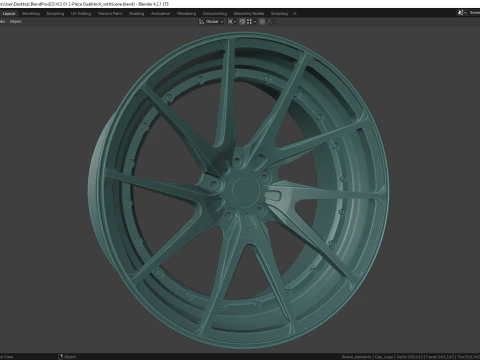Switch to the Layout workspace tab
This screenshot has height=360, width=480.
[x=9, y=14]
